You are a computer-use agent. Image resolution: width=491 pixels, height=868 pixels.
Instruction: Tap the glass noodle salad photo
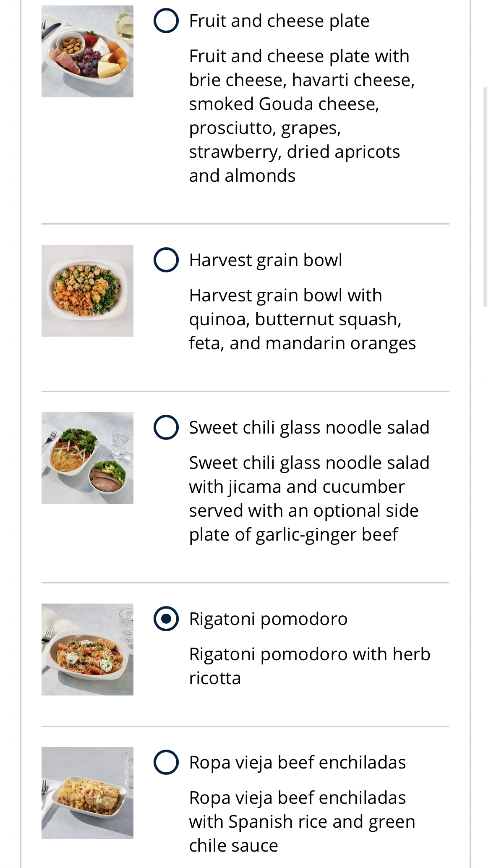87,458
